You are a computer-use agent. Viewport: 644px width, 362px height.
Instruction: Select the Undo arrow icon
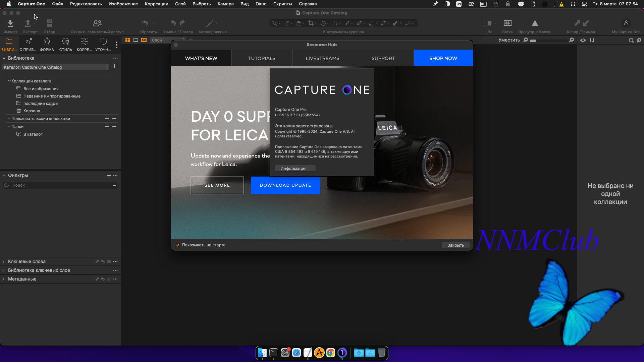point(173,23)
